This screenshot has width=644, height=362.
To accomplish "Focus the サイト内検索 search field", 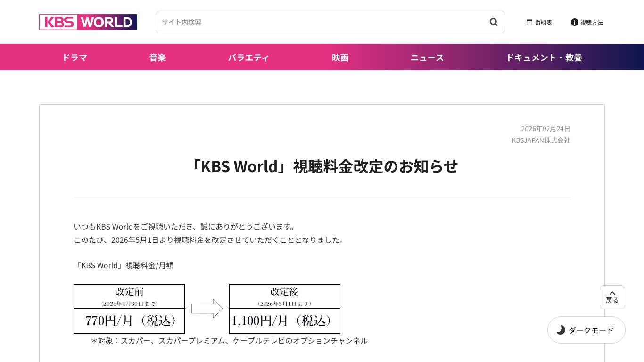I will (x=330, y=22).
